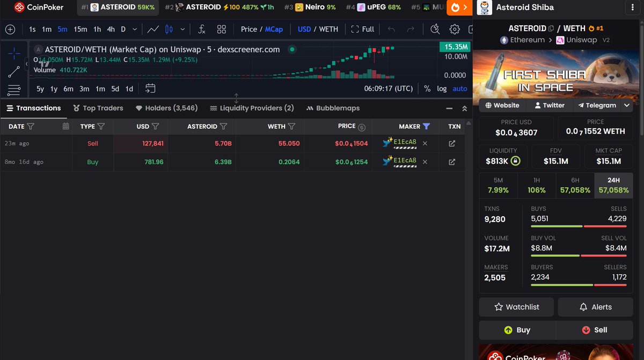Viewport: 644px width, 360px height.
Task: Collapse the chart drawing toolbar arrow
Action: (27, 63)
